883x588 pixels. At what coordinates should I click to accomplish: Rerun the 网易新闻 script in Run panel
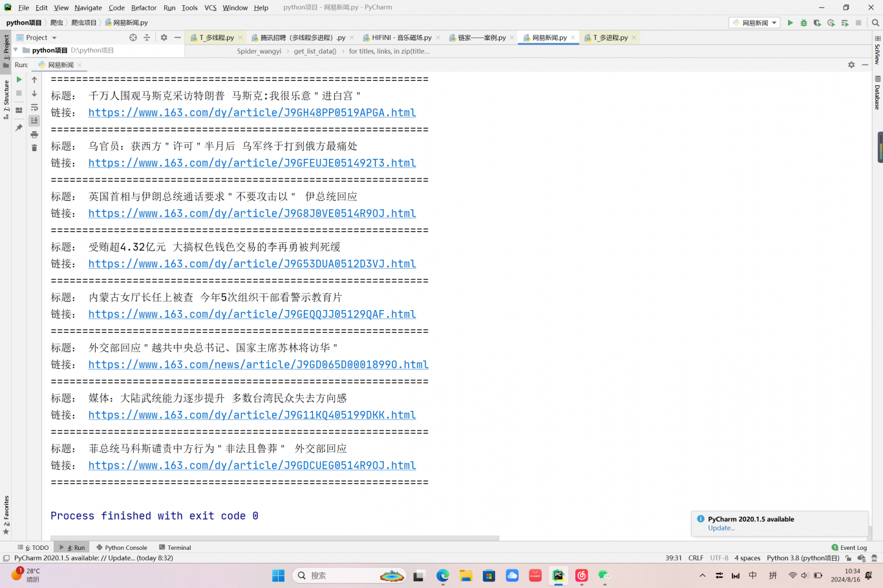[19, 79]
